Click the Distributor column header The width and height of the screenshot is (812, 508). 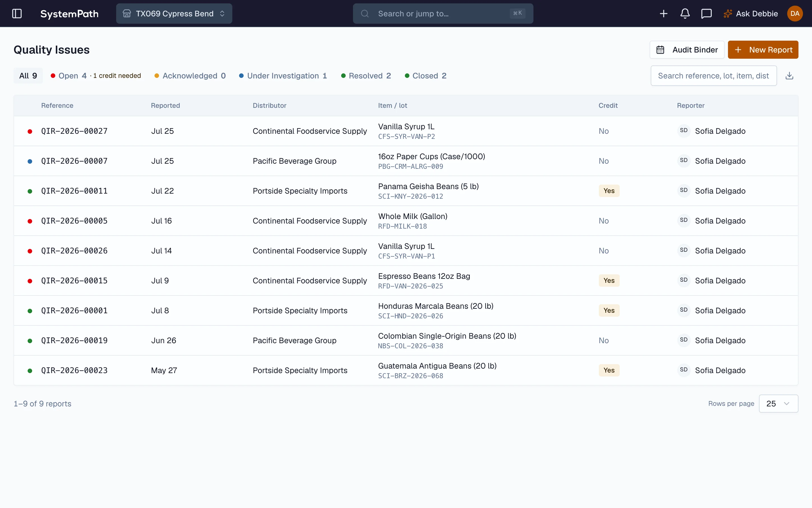pos(270,106)
